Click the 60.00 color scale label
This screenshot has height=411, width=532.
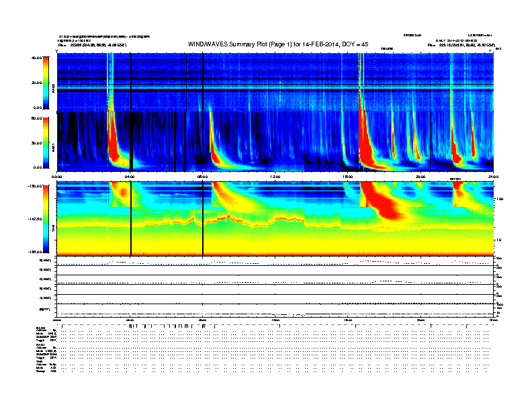coord(37,118)
